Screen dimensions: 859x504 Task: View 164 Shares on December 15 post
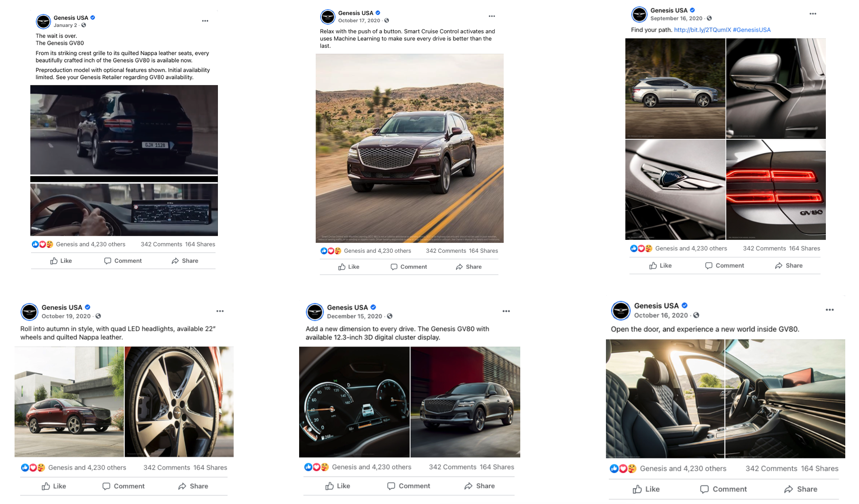pyautogui.click(x=497, y=467)
